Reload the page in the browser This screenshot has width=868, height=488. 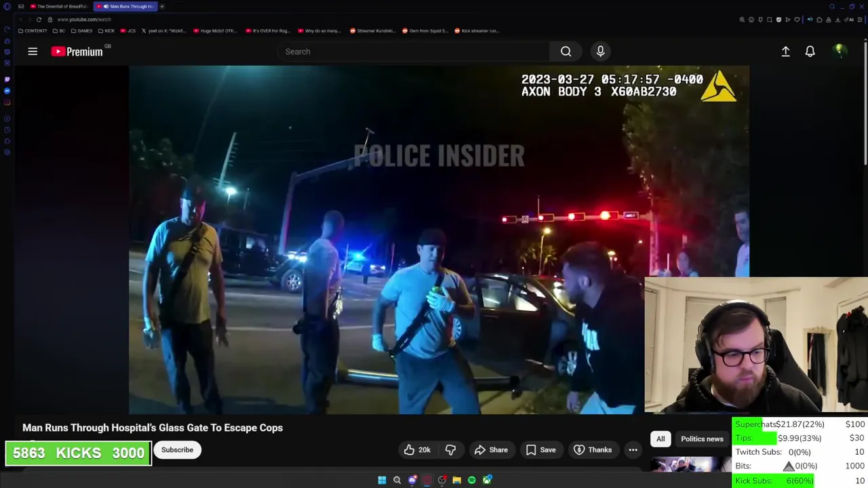coord(39,20)
